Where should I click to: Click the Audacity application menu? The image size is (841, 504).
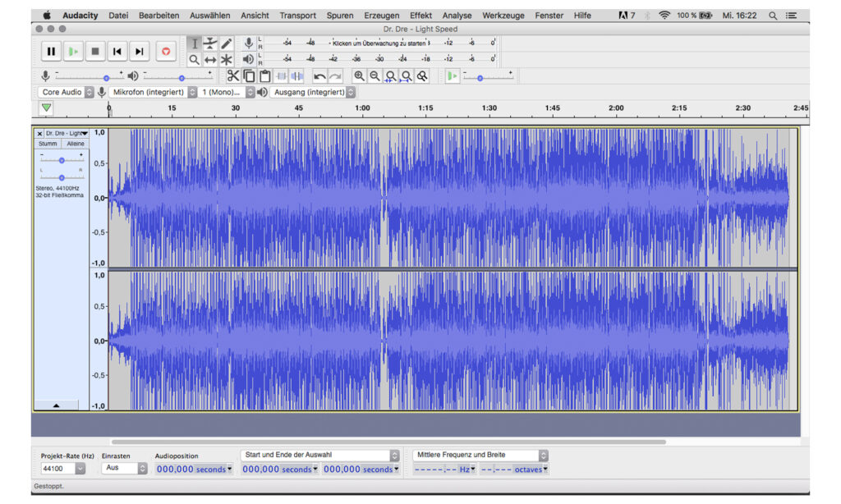[x=80, y=16]
